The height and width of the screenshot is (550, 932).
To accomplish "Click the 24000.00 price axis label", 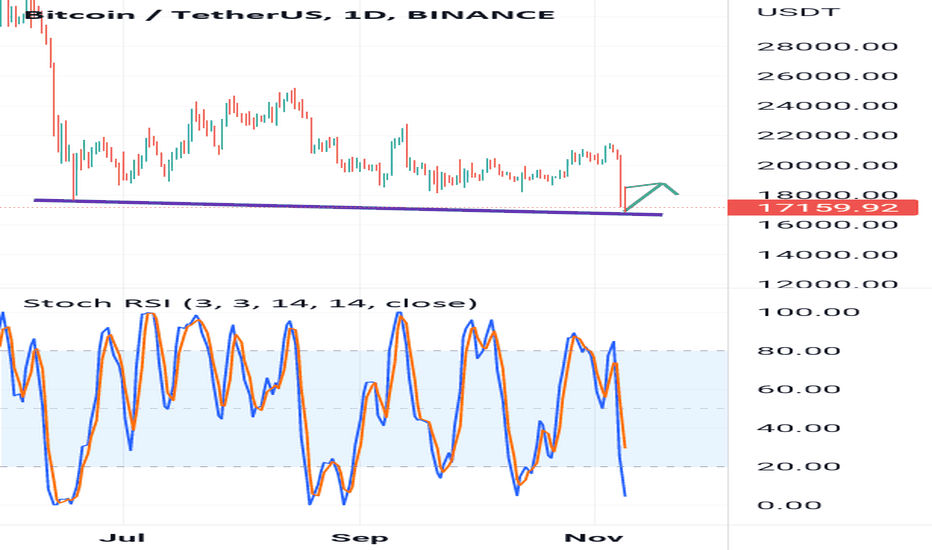I will coord(827,106).
